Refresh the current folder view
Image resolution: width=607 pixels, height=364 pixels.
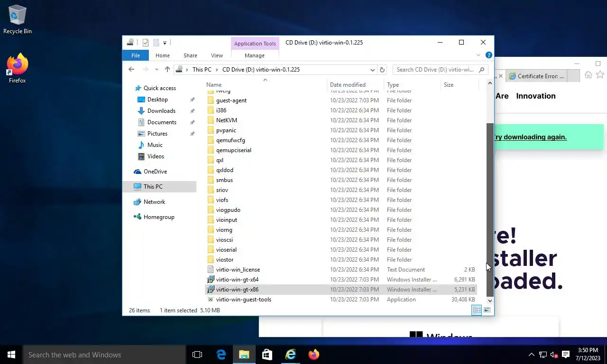tap(382, 70)
